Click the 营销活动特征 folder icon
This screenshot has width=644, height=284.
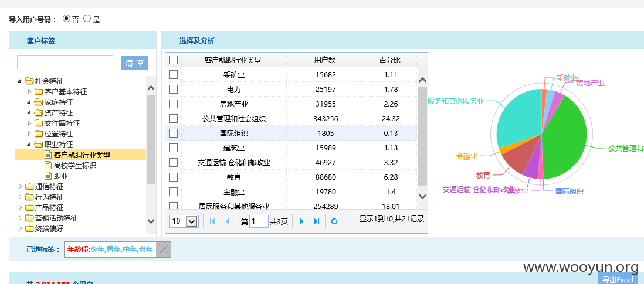tap(29, 218)
